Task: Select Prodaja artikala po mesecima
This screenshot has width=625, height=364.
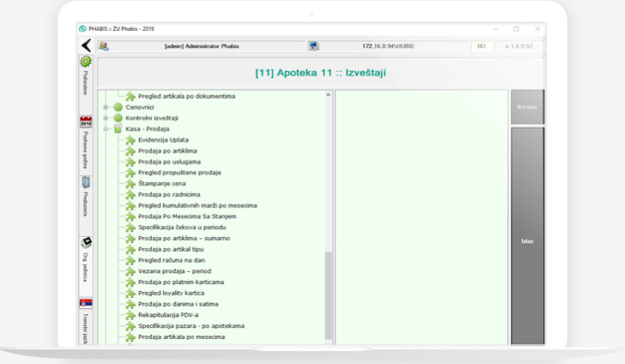Action: 181,337
